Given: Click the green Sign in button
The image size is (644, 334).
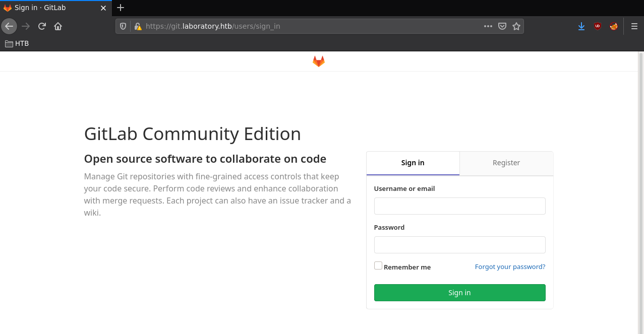Looking at the screenshot, I should tap(460, 293).
